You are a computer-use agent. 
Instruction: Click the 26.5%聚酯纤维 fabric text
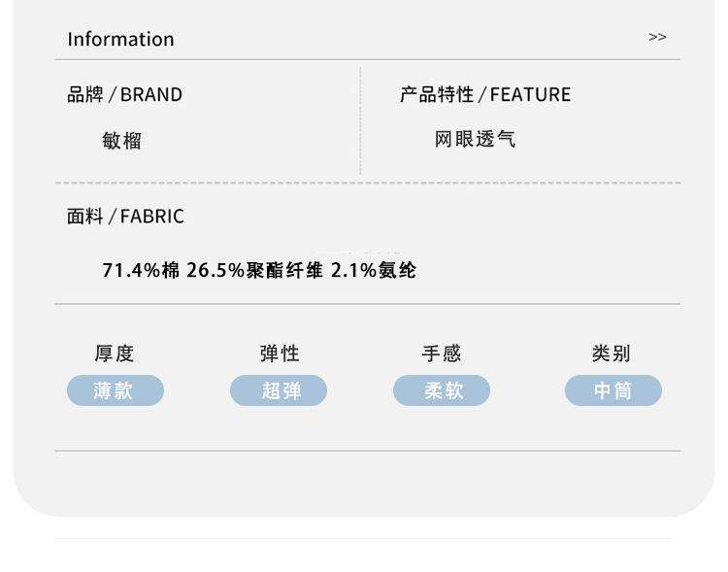254,271
